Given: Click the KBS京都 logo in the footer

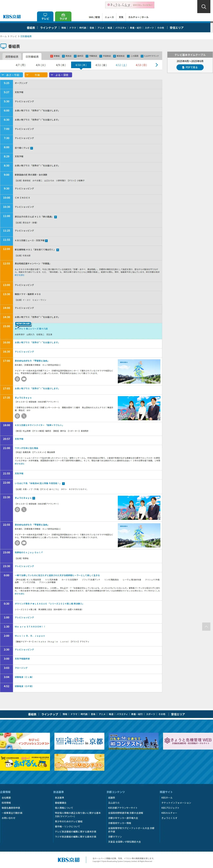Looking at the screenshot, I should pyautogui.click(x=69, y=860).
